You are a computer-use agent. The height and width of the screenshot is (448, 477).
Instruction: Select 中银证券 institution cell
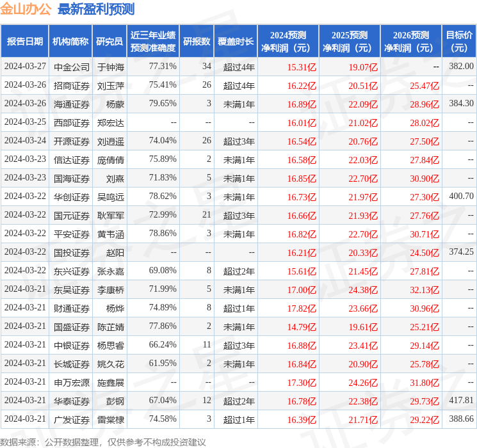(72, 346)
